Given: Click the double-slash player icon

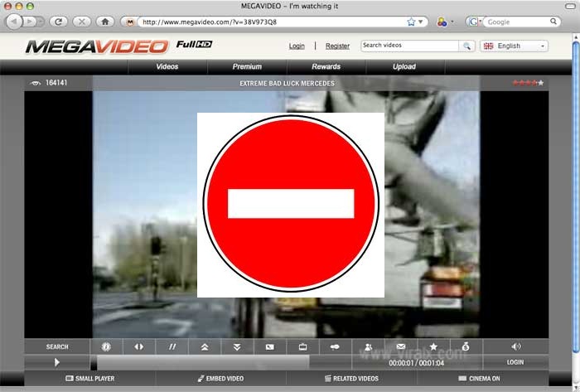Looking at the screenshot, I should [172, 347].
